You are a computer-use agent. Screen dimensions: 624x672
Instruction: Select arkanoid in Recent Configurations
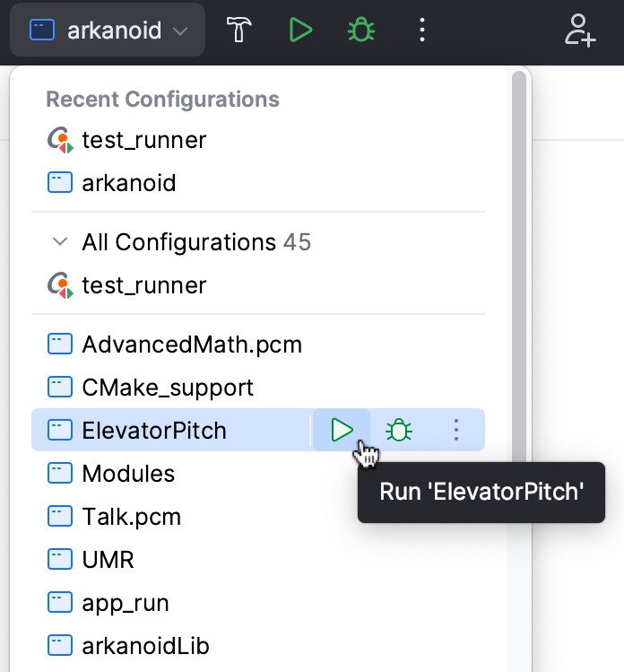tap(128, 184)
